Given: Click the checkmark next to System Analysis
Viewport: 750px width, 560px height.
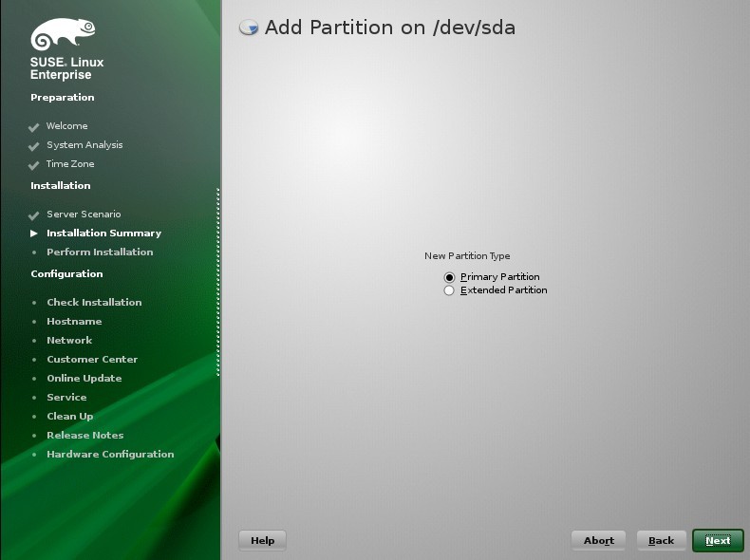Looking at the screenshot, I should tap(33, 146).
